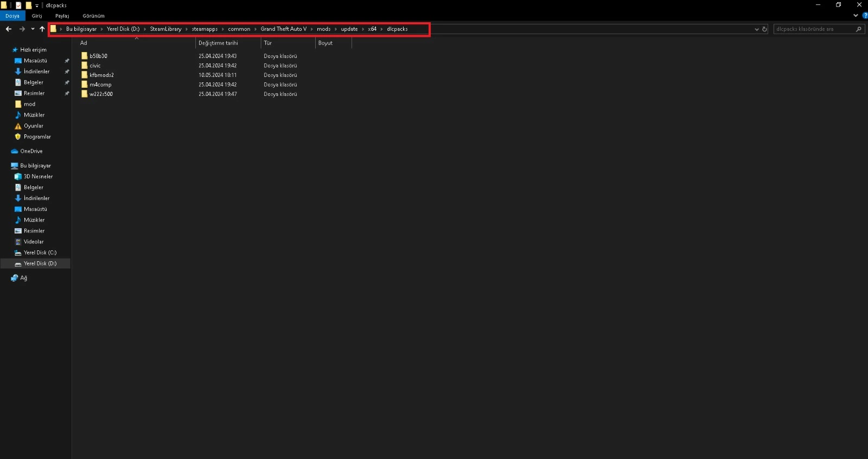This screenshot has height=459, width=868.
Task: Open subfolder chevron after mods breadcrumb
Action: tap(336, 29)
